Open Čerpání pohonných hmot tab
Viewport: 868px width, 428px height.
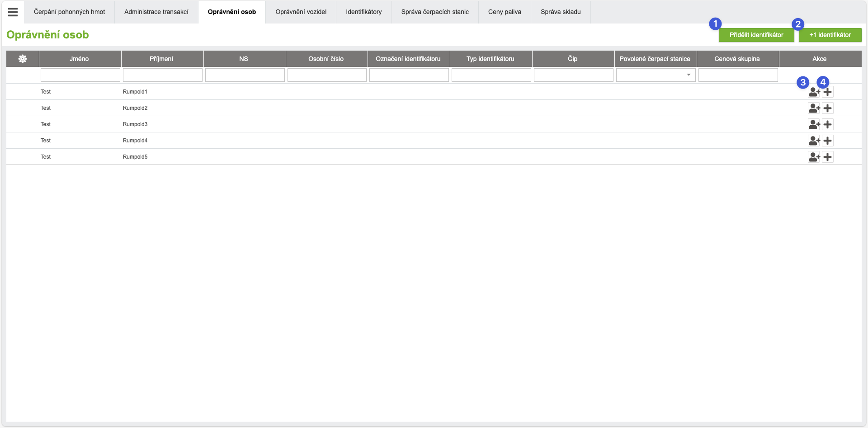(x=69, y=12)
